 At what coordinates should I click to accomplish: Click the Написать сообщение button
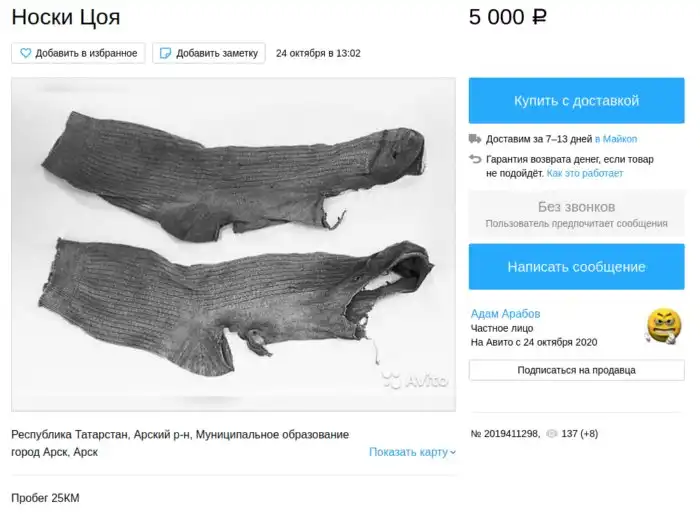(576, 267)
